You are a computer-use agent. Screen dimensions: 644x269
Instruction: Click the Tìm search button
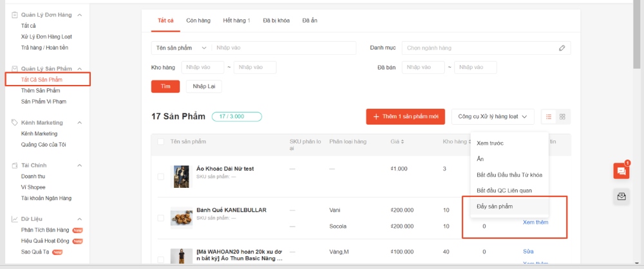165,87
